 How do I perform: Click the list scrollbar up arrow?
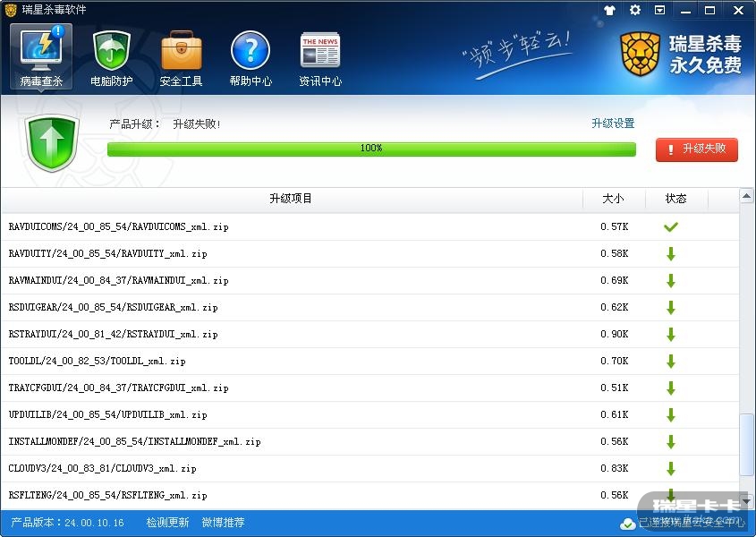(x=746, y=196)
